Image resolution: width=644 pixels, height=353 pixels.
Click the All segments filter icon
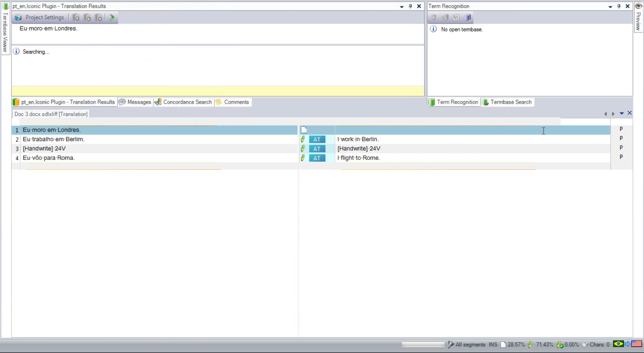click(451, 345)
